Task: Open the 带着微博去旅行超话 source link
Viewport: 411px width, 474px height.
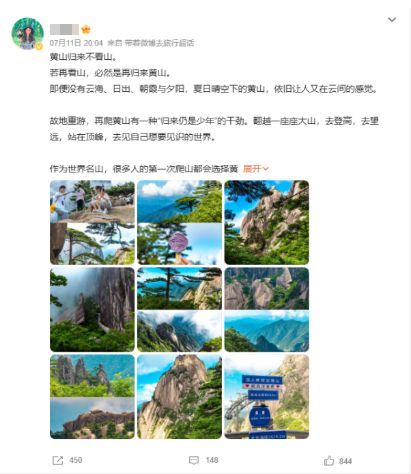Action: [x=159, y=43]
